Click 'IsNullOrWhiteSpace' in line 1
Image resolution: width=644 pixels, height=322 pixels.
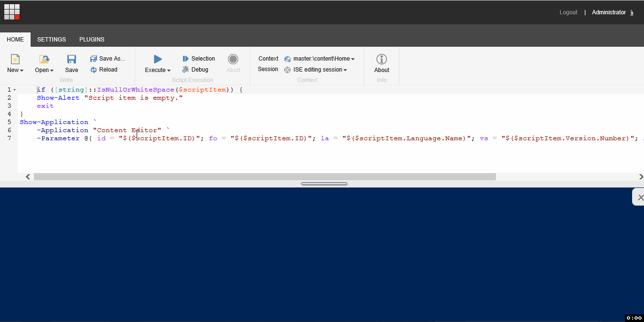click(136, 90)
